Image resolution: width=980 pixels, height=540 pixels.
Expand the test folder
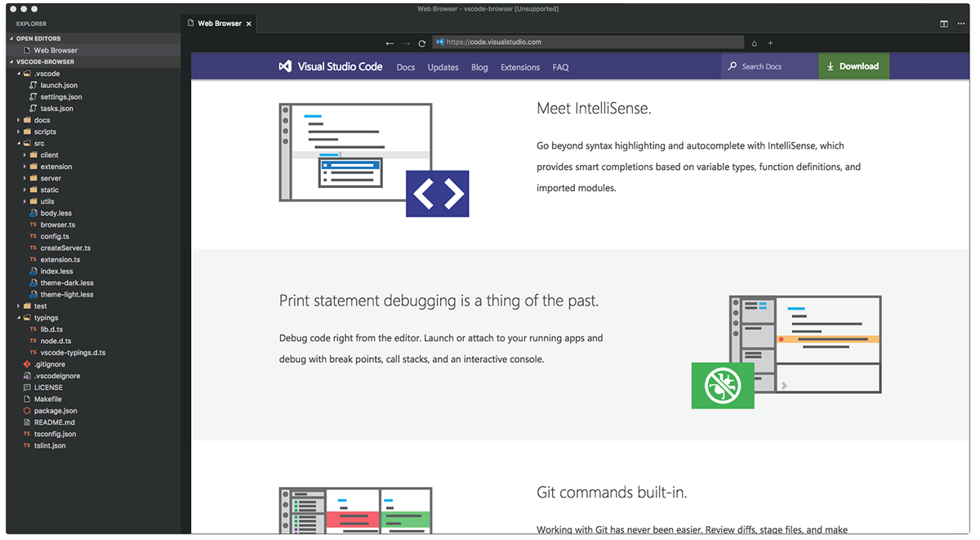(x=40, y=306)
